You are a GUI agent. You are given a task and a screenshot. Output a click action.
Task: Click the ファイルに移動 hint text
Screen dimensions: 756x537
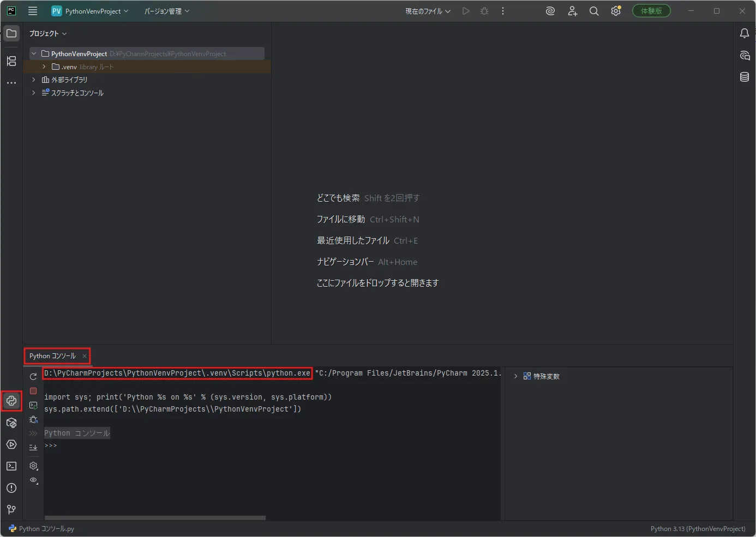[x=341, y=219]
